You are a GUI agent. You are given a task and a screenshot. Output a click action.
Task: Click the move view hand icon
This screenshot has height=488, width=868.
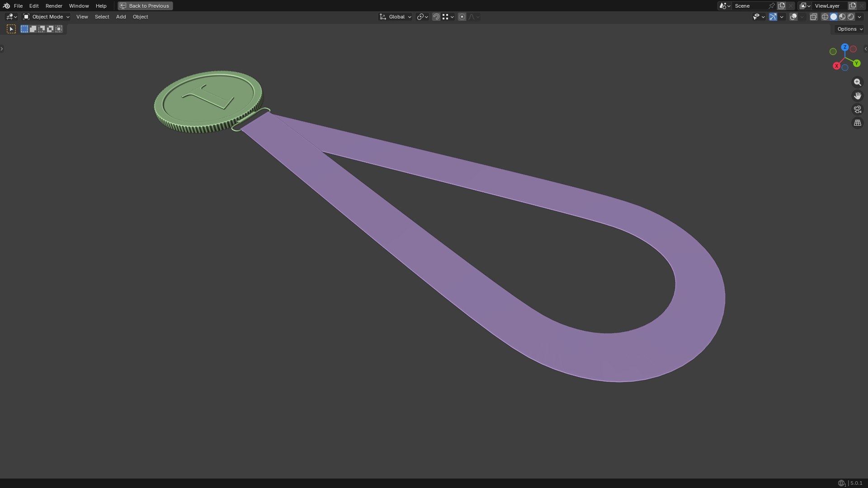click(858, 96)
